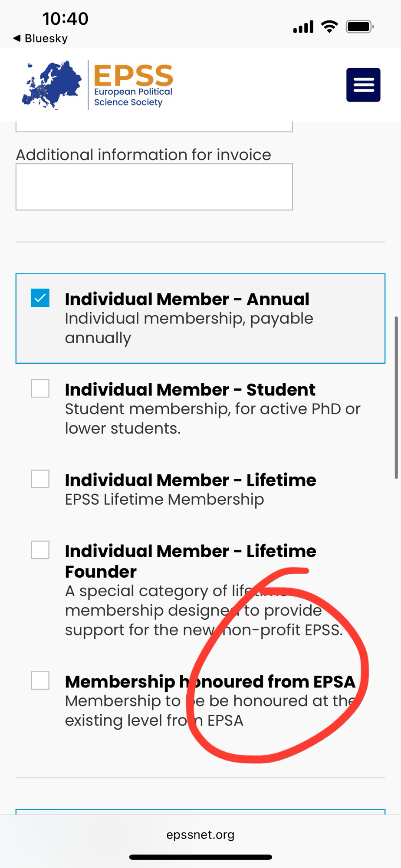Check the Membership honoured from EPSA checkbox
This screenshot has width=401, height=868.
(40, 681)
